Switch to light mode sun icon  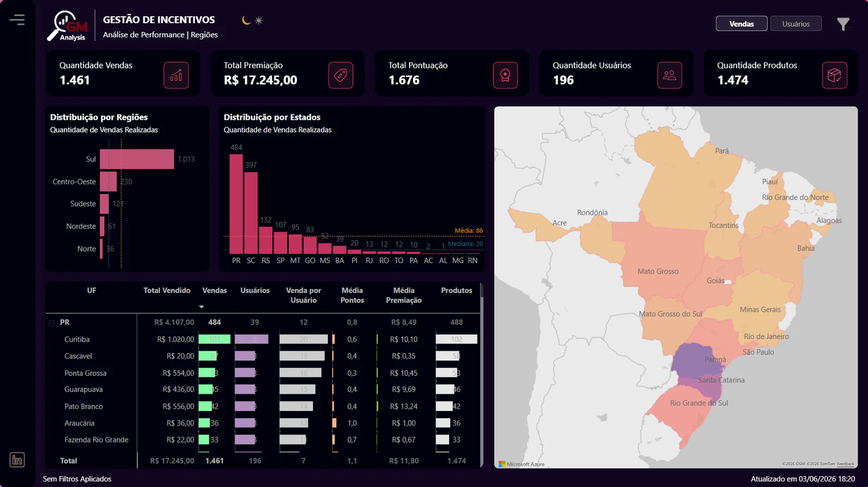pos(259,20)
